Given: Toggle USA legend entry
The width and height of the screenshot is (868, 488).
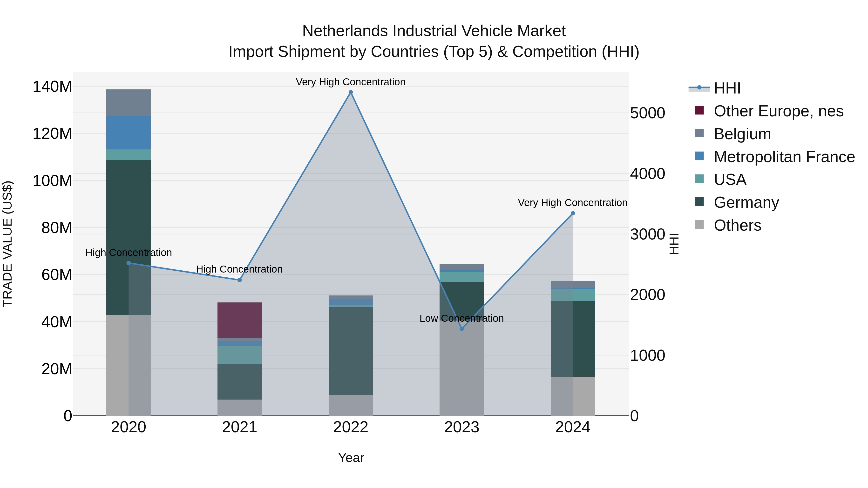Looking at the screenshot, I should [720, 179].
